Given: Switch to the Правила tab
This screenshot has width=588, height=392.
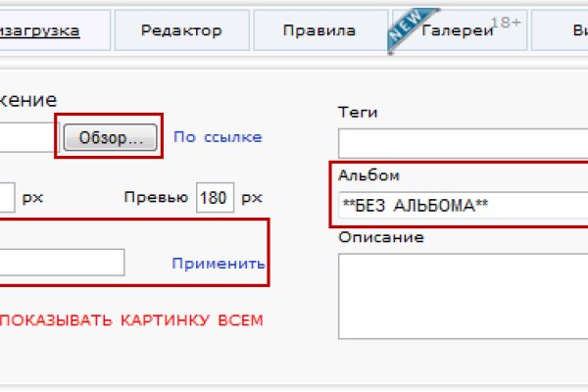Looking at the screenshot, I should coord(318,30).
